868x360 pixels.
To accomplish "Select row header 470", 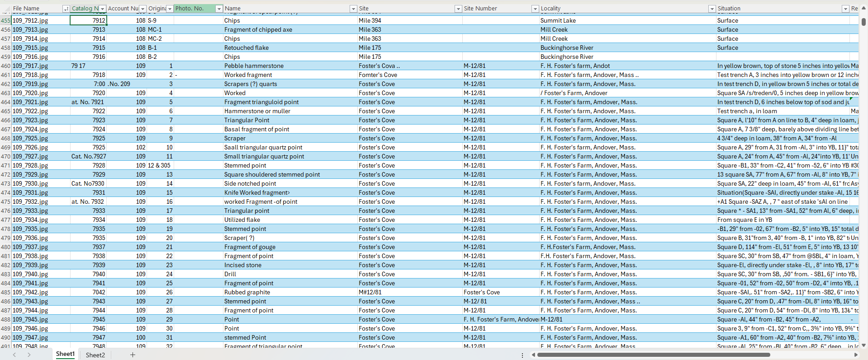I will point(5,156).
